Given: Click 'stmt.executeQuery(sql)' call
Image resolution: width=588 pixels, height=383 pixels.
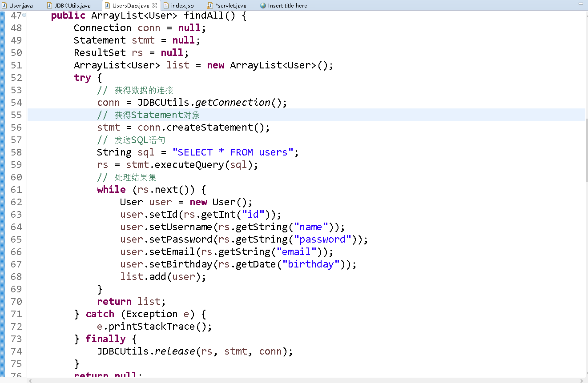Looking at the screenshot, I should pyautogui.click(x=189, y=165).
